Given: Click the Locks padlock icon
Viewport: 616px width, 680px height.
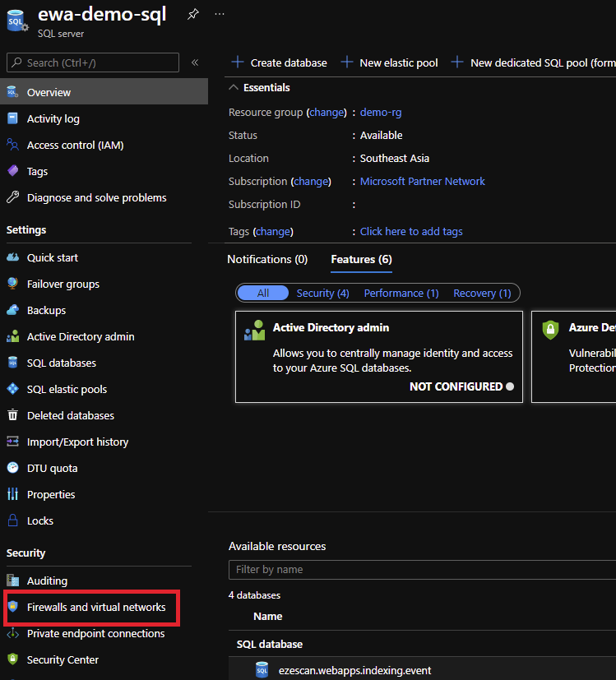Looking at the screenshot, I should tap(12, 520).
